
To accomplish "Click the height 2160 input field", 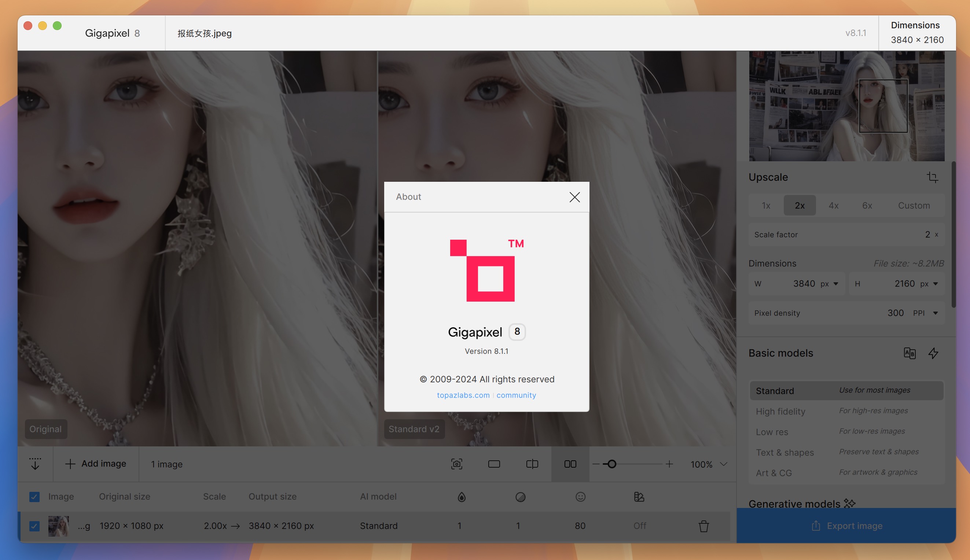I will 897,284.
